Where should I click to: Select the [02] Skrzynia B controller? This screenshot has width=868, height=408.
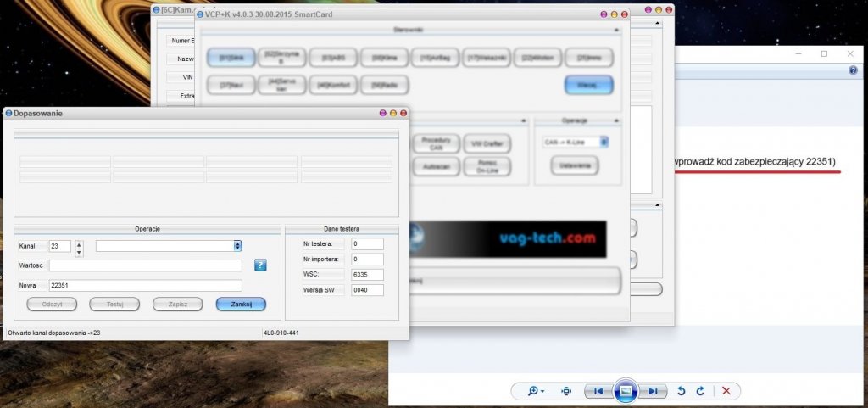click(x=281, y=58)
